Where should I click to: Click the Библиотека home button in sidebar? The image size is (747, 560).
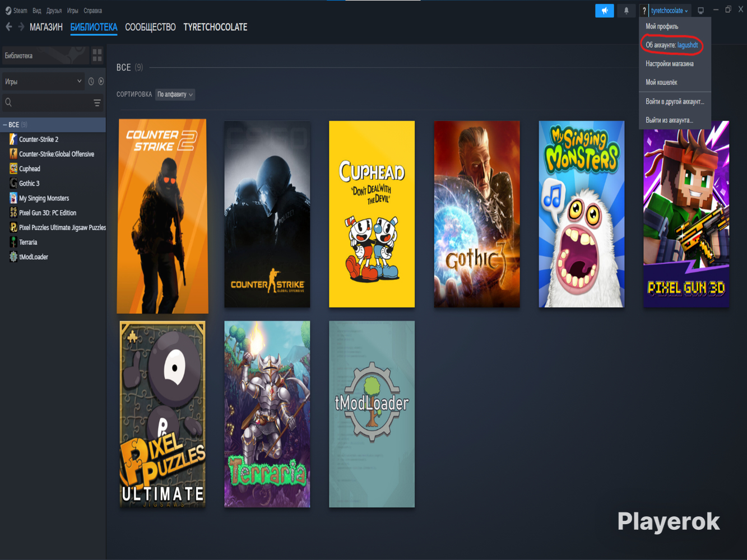(44, 55)
